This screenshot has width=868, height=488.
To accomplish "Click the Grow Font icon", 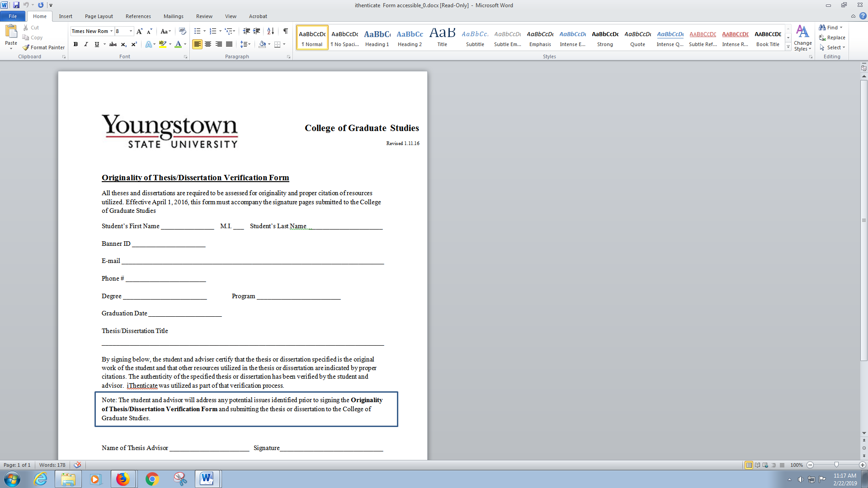I will coord(139,31).
